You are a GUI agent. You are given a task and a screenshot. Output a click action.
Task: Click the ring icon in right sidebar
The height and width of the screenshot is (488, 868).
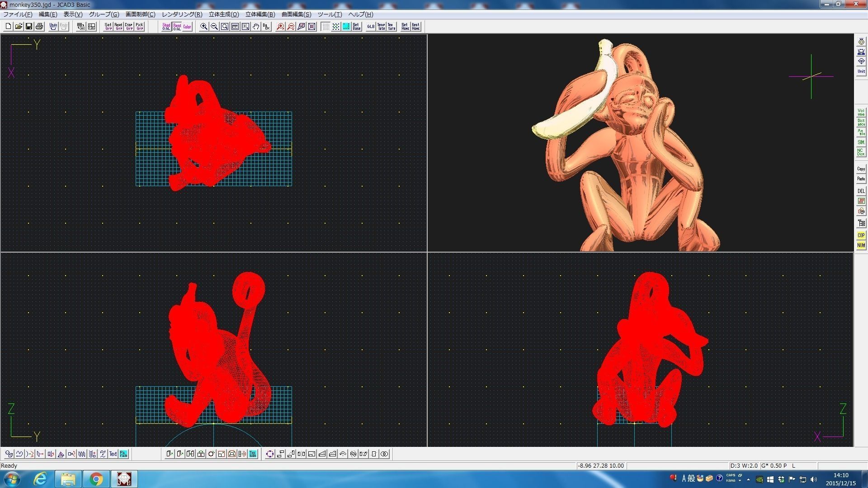coord(861,42)
